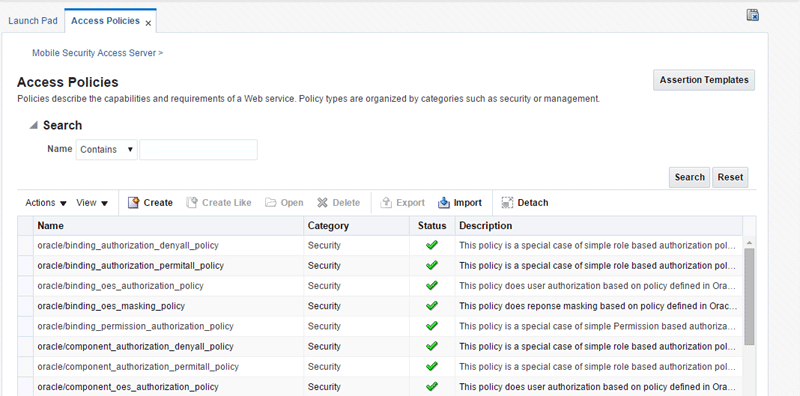Click description of binding_oes_masking_policy mentioning reponse masking
Viewport: 800px width, 396px height.
pyautogui.click(x=598, y=306)
